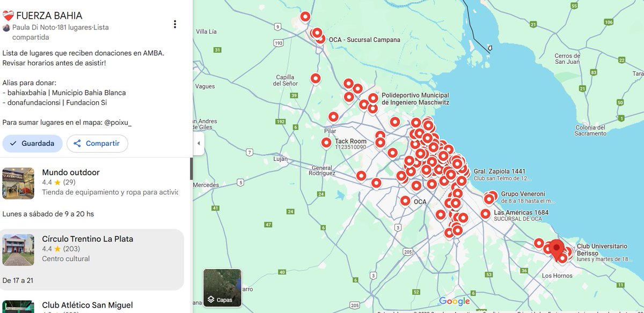This screenshot has height=313, width=644.
Task: Click Paula Di Noto author name
Action: [34, 27]
